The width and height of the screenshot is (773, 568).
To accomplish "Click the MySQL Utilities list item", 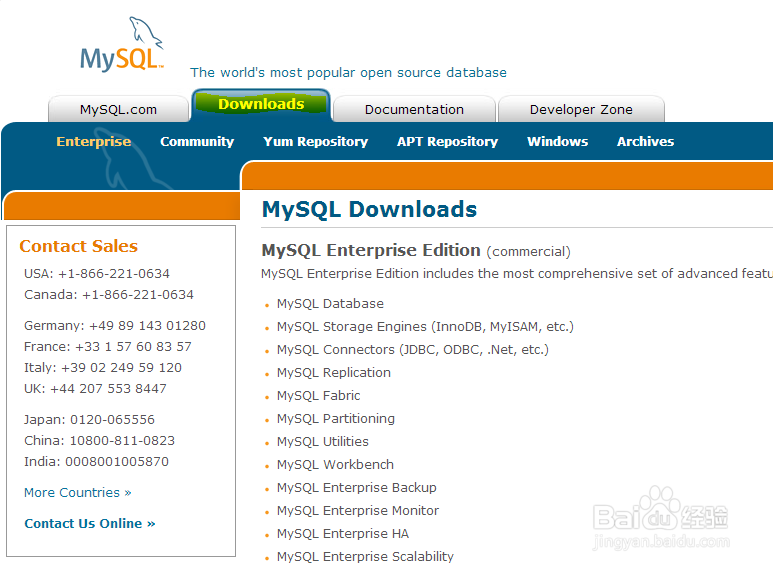I will click(x=322, y=442).
